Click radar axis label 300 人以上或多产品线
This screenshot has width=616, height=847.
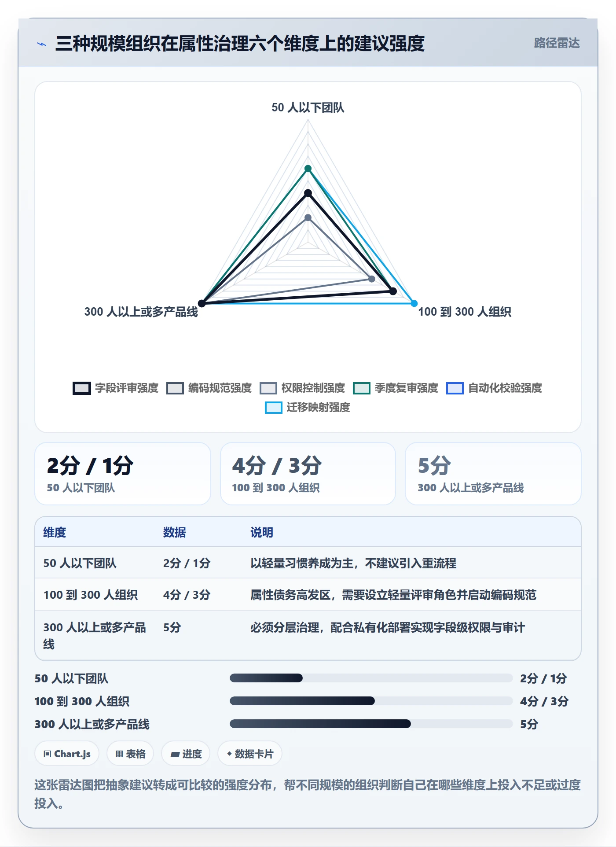point(141,312)
